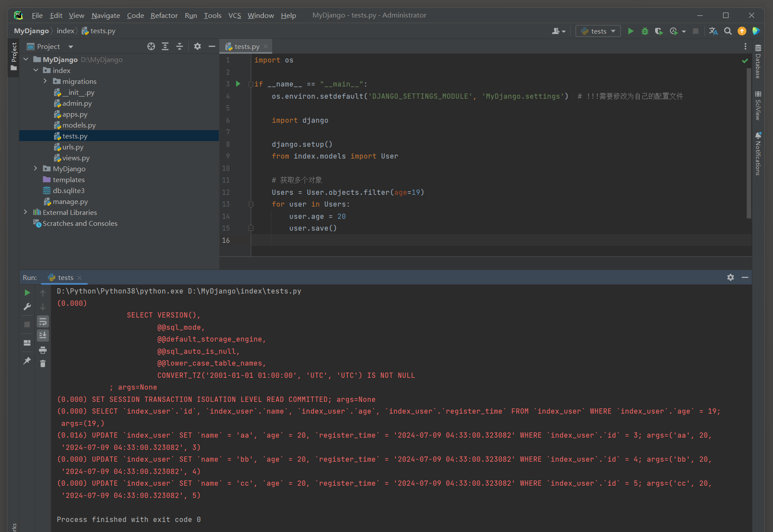Open editor tabs more options menu
The width and height of the screenshot is (773, 532).
click(x=745, y=46)
